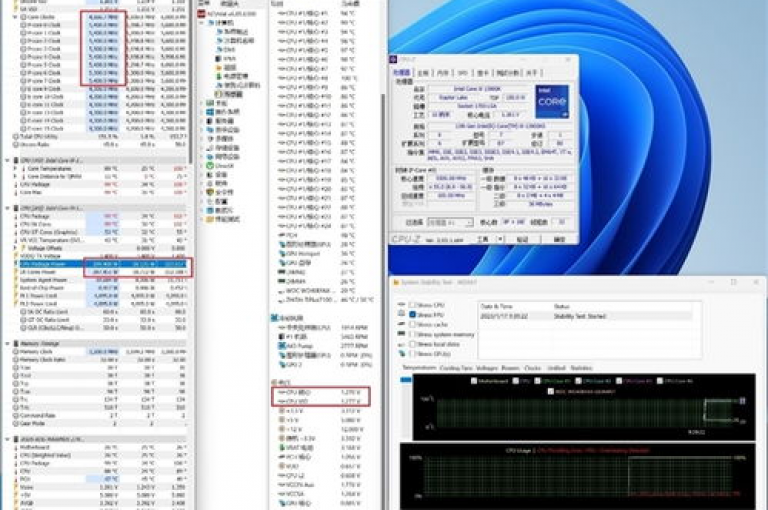The height and width of the screenshot is (510, 768).
Task: Click the 电源管理 battery icon in the tree
Action: tap(219, 76)
